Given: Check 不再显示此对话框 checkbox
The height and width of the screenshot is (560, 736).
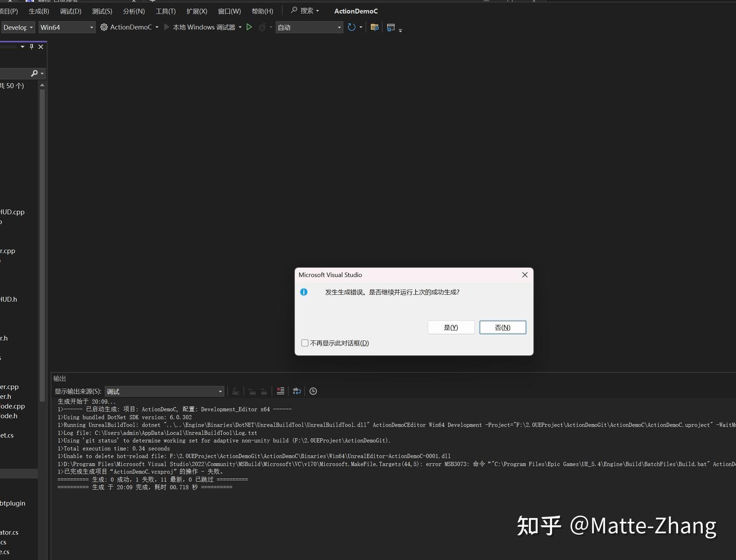Looking at the screenshot, I should click(x=305, y=343).
